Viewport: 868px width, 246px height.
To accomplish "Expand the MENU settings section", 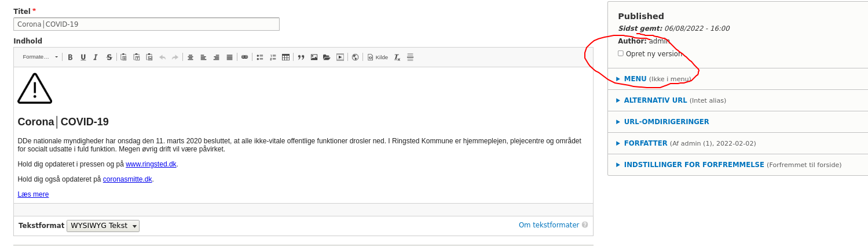I will click(635, 79).
